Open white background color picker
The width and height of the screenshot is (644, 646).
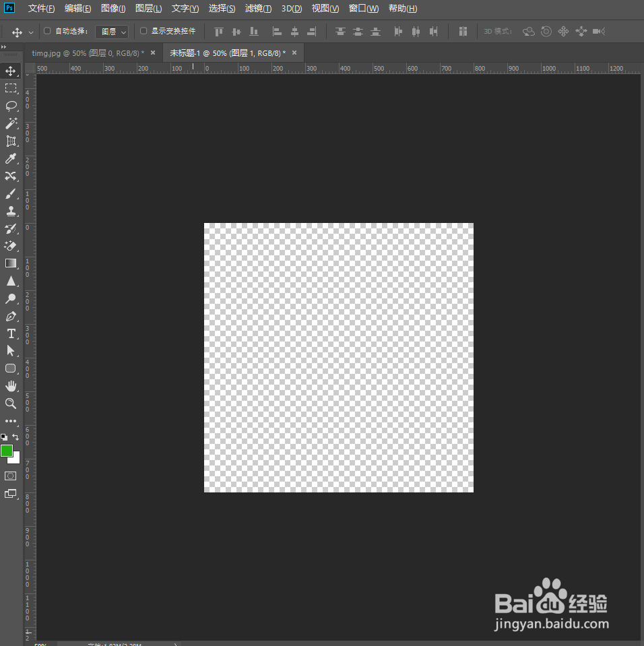pos(16,459)
